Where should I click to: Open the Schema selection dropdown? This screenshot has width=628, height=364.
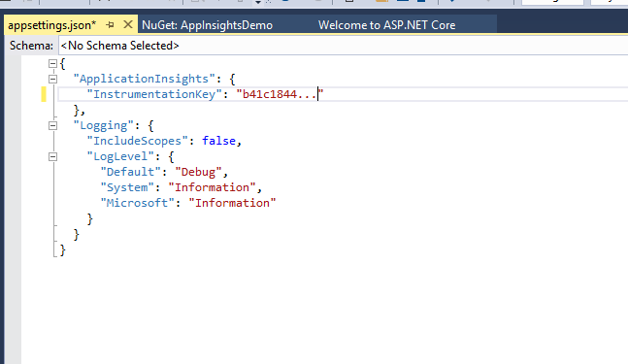pyautogui.click(x=344, y=46)
